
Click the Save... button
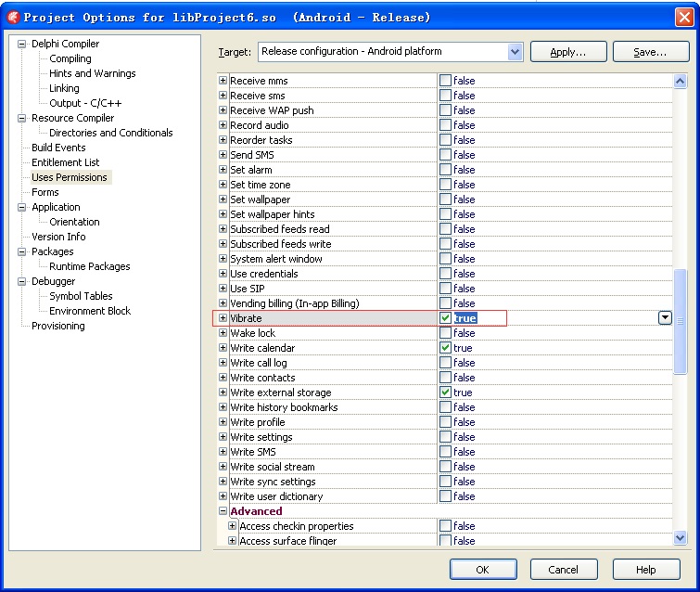651,52
